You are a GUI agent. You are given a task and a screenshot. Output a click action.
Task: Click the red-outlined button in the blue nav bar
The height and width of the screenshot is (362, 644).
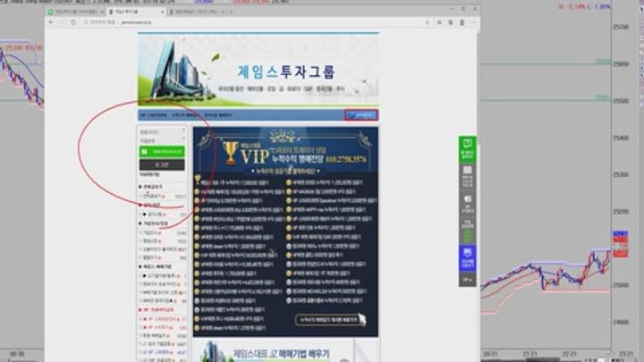point(361,115)
